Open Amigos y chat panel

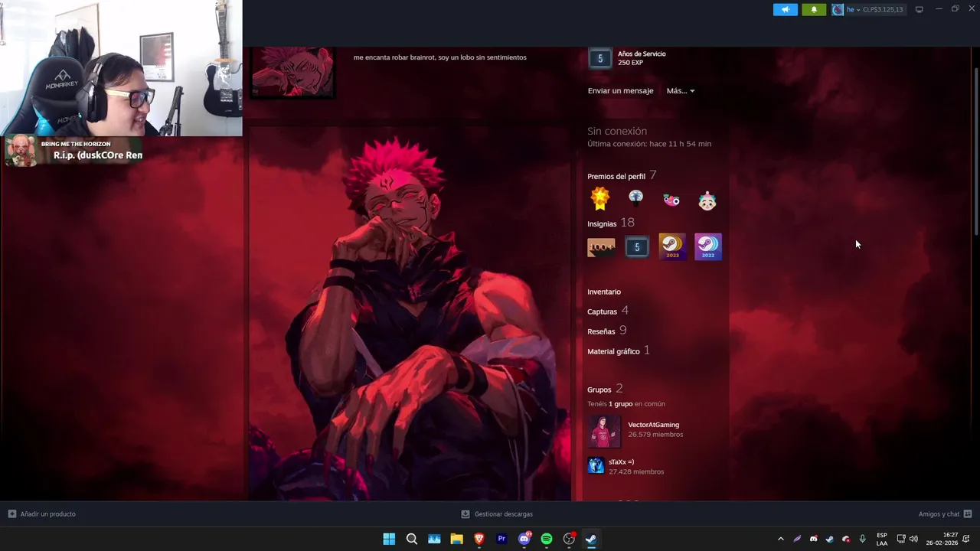[945, 514]
